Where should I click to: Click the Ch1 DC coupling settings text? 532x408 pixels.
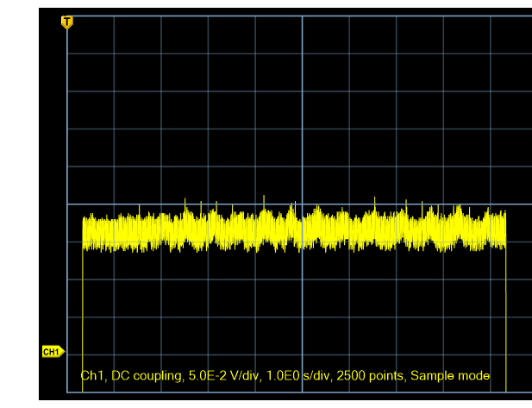coord(285,376)
